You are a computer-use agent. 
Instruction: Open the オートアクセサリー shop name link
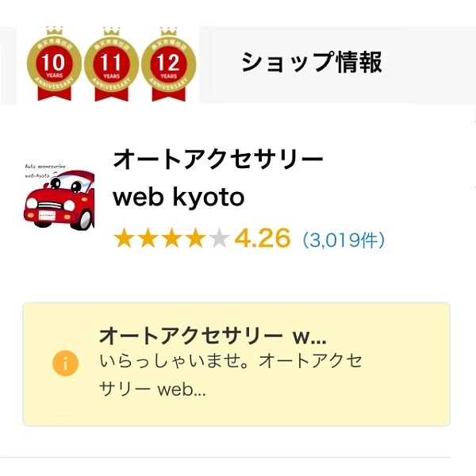pos(218,159)
